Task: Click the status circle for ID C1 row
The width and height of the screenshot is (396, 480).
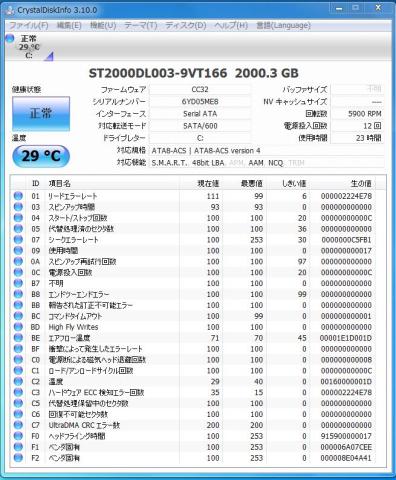Action: coord(18,370)
